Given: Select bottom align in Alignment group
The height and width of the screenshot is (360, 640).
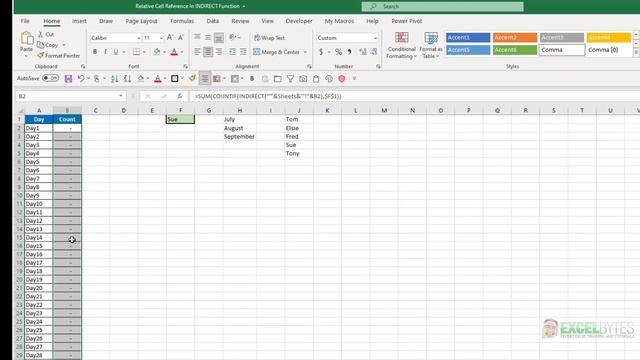Looking at the screenshot, I should click(x=219, y=38).
